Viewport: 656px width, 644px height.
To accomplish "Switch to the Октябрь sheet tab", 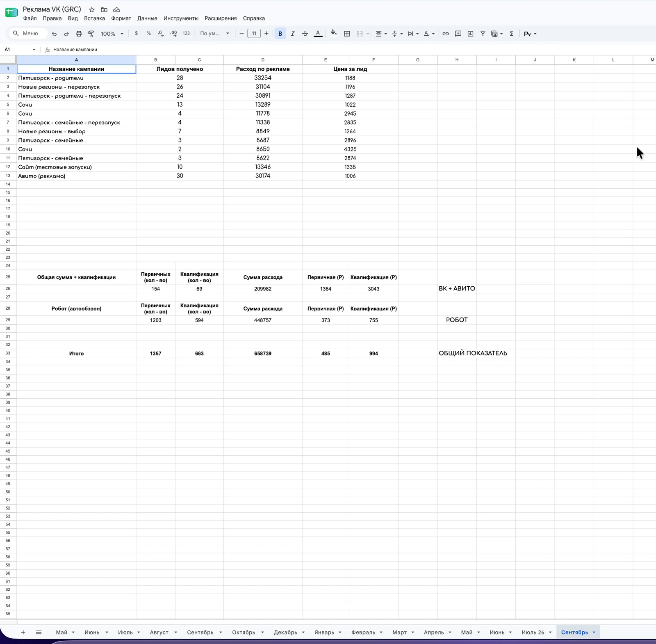I will (244, 632).
